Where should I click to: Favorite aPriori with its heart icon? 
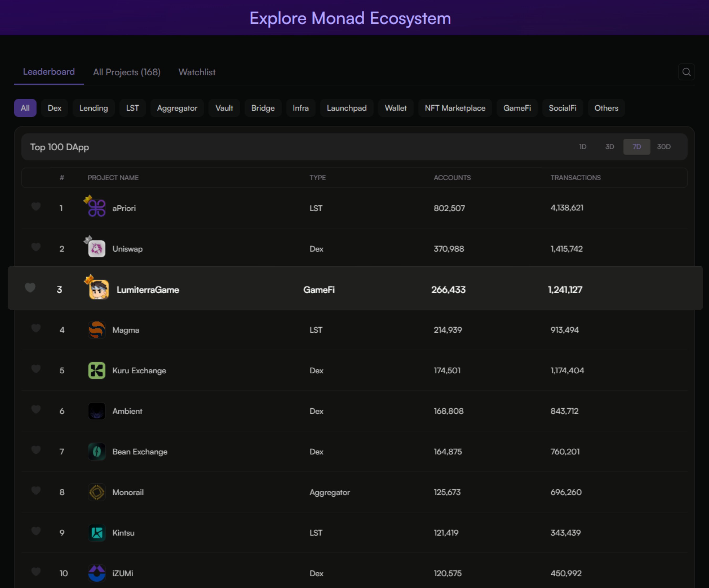(36, 206)
